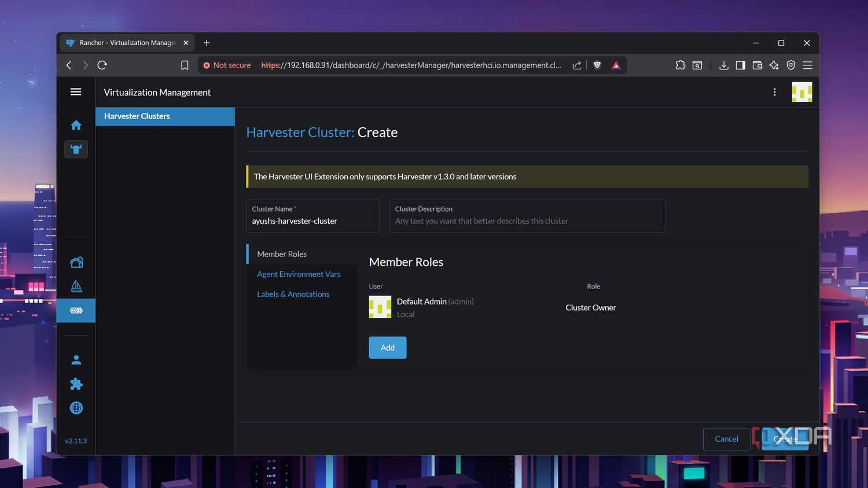Image resolution: width=868 pixels, height=488 pixels.
Task: Toggle the browser sidebar panel
Action: [741, 65]
